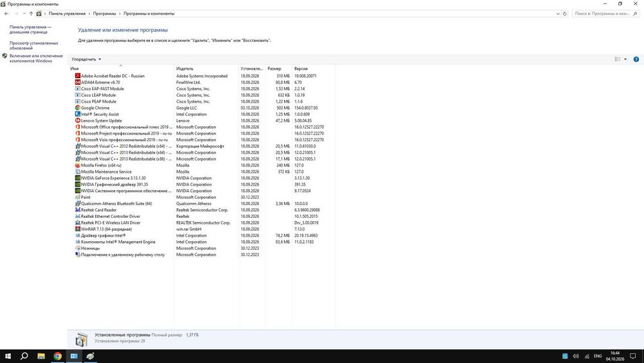Expand the recent locations dropdown arrow

[x=24, y=14]
